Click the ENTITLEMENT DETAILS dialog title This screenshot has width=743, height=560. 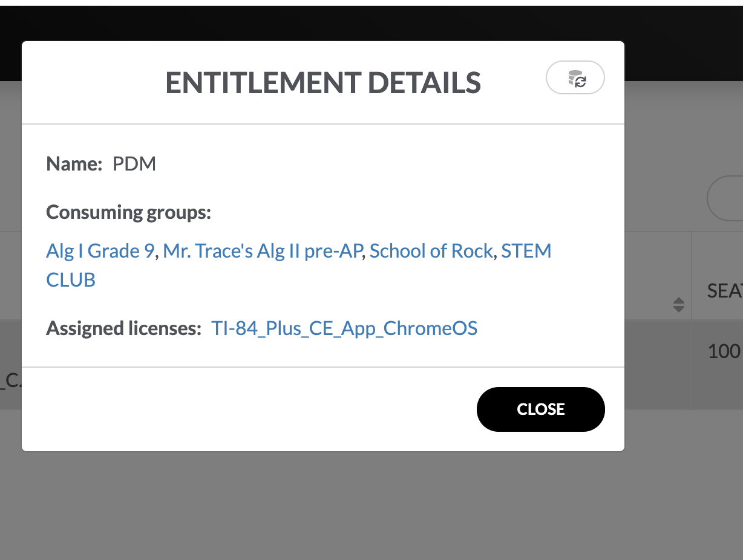click(x=323, y=83)
